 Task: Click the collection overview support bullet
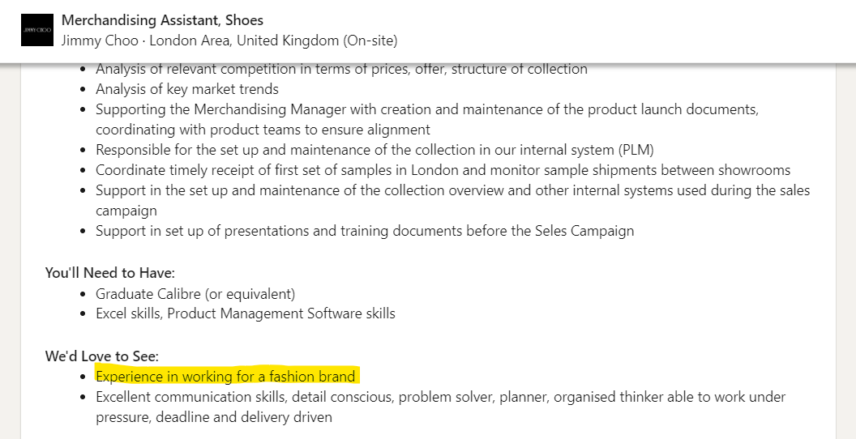tap(453, 190)
